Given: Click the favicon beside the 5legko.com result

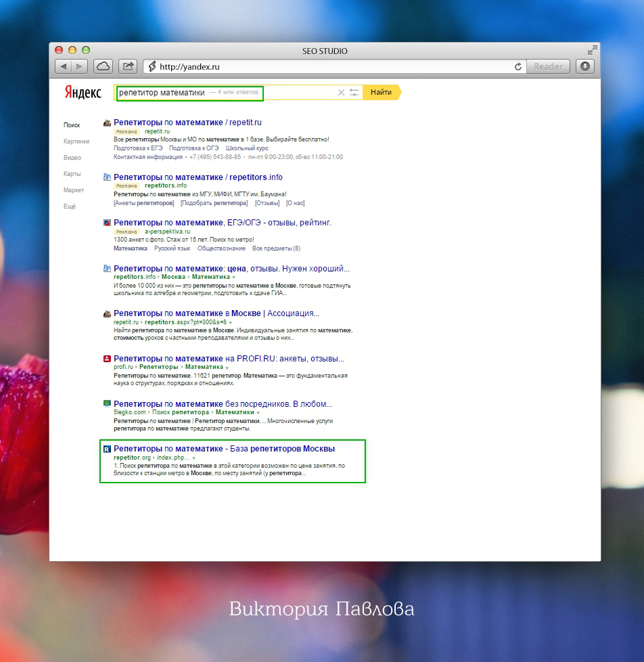Looking at the screenshot, I should [x=107, y=403].
